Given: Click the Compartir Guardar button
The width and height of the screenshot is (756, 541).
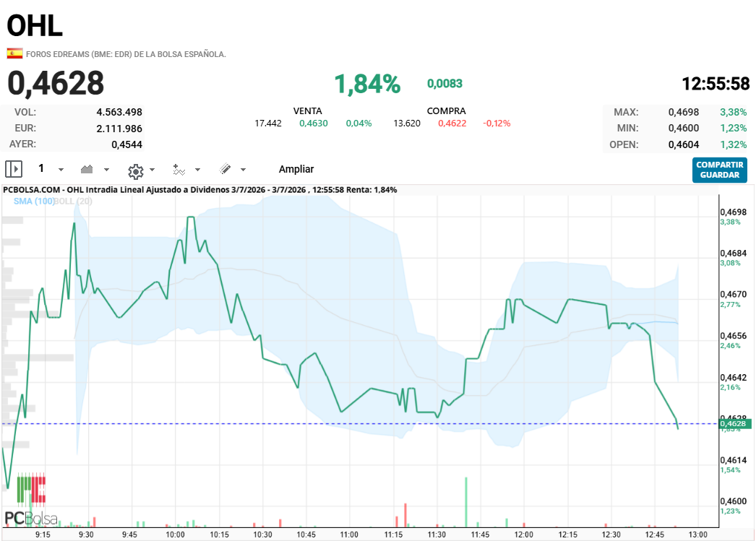Looking at the screenshot, I should point(719,170).
